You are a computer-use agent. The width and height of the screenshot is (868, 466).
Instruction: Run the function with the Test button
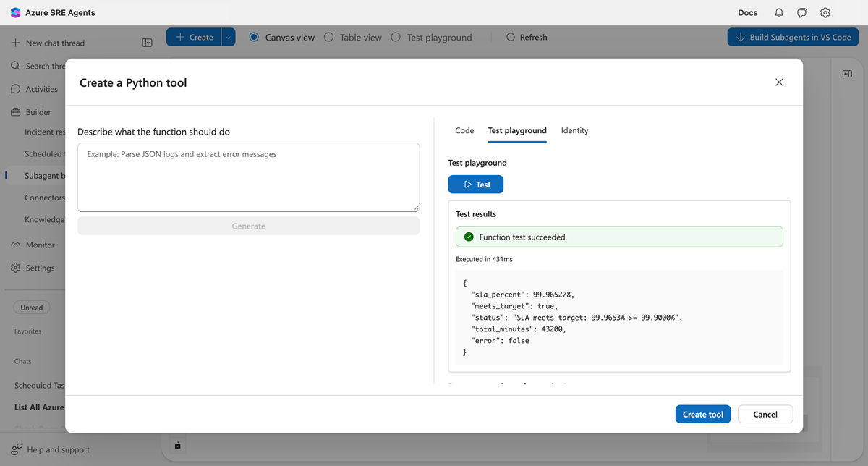coord(475,184)
